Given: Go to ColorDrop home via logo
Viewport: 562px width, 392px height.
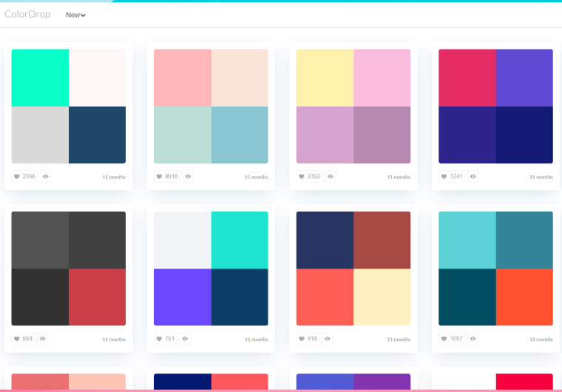Looking at the screenshot, I should (x=27, y=14).
